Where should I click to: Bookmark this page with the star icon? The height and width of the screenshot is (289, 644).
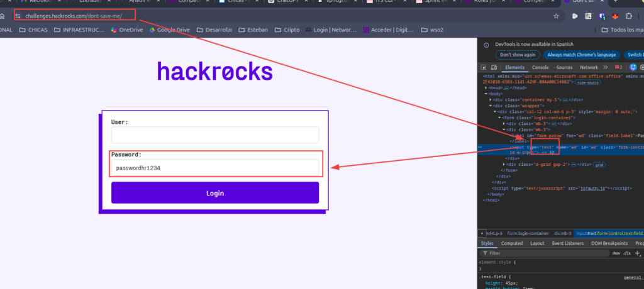(x=556, y=16)
